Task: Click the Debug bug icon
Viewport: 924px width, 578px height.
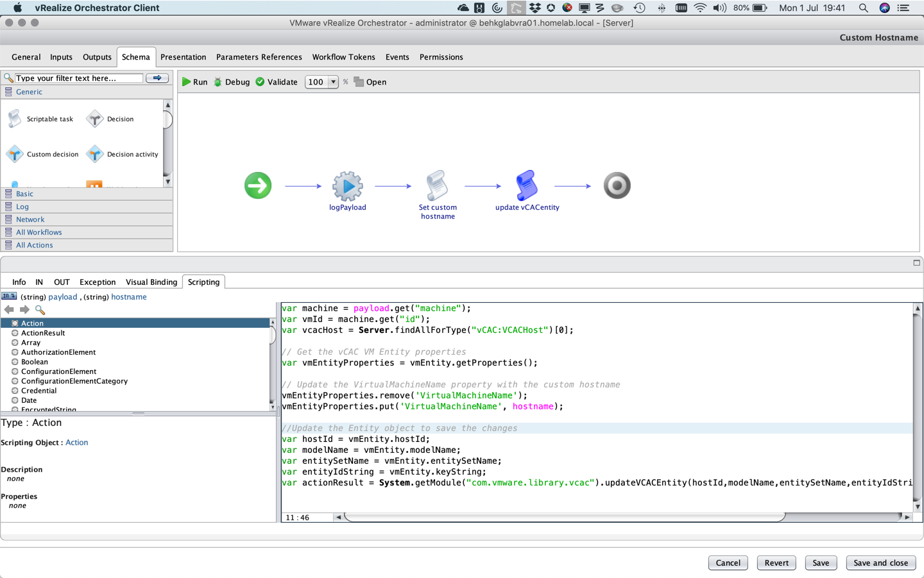Action: coord(218,81)
